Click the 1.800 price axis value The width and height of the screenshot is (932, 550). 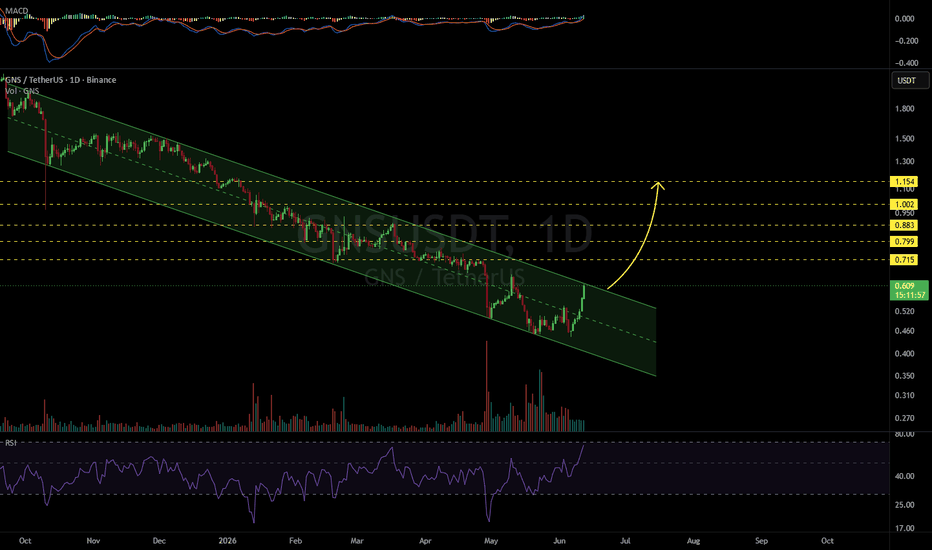[x=905, y=109]
